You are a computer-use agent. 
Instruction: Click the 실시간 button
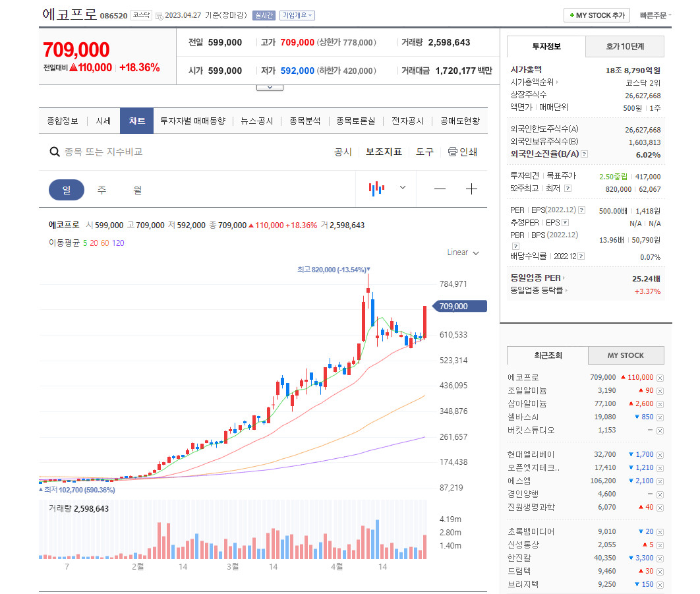click(x=264, y=16)
